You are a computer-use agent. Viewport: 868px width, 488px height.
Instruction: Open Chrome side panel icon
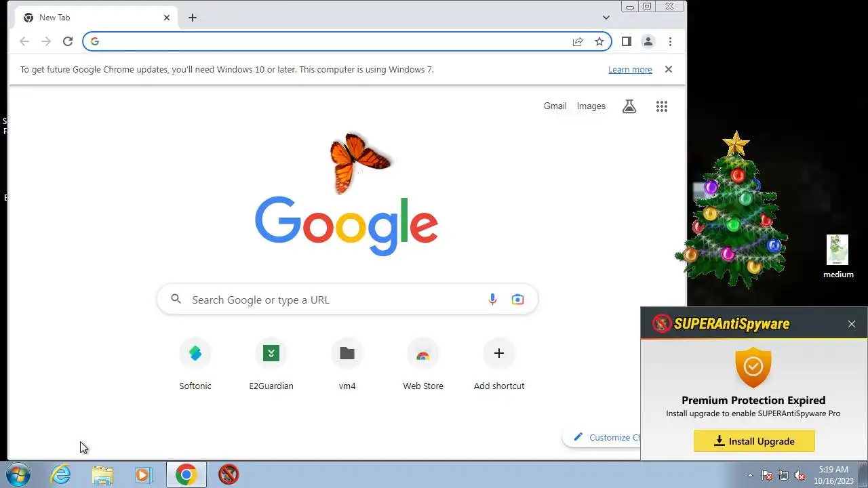pos(627,41)
